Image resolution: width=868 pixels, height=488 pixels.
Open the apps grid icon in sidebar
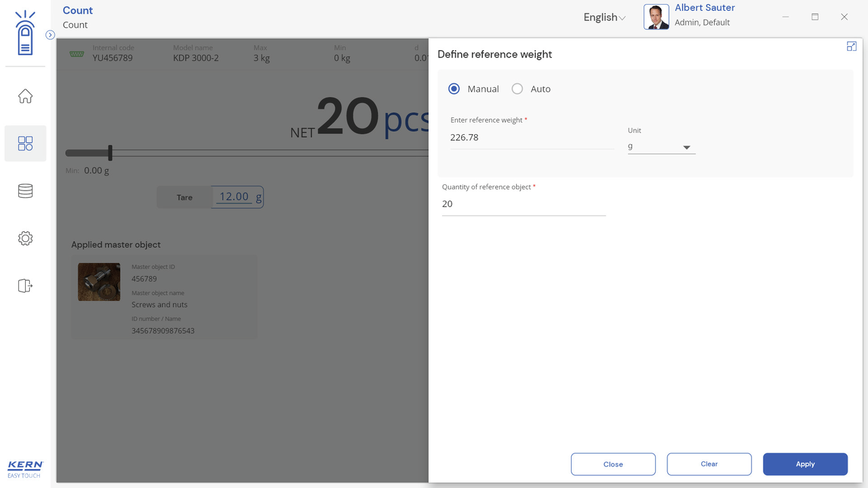point(25,143)
